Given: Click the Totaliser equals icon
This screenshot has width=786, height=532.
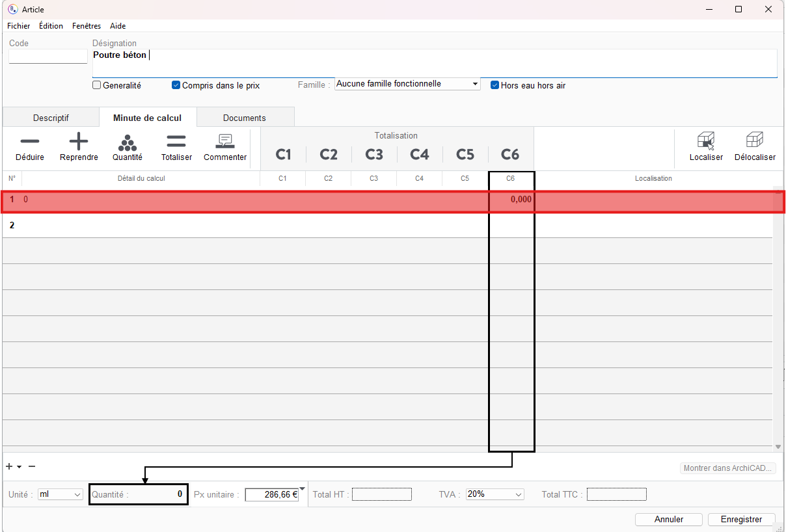Looking at the screenshot, I should pyautogui.click(x=176, y=142).
